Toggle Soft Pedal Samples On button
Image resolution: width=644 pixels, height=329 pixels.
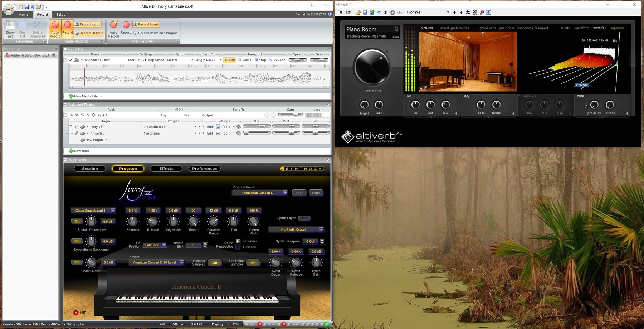pyautogui.click(x=253, y=263)
